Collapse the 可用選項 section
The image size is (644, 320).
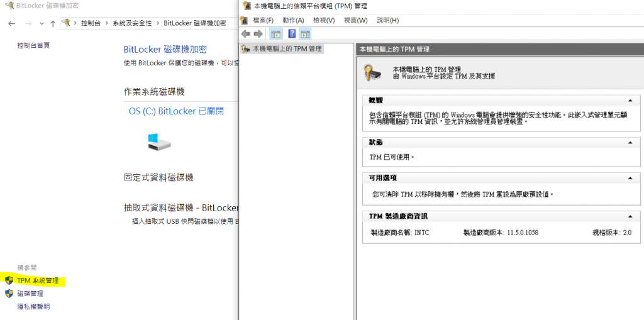(x=630, y=179)
